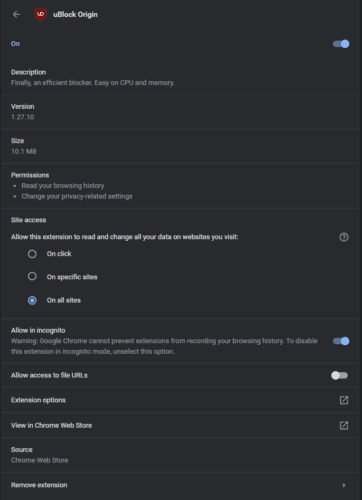Click the Allow in incognito label

[x=38, y=330]
